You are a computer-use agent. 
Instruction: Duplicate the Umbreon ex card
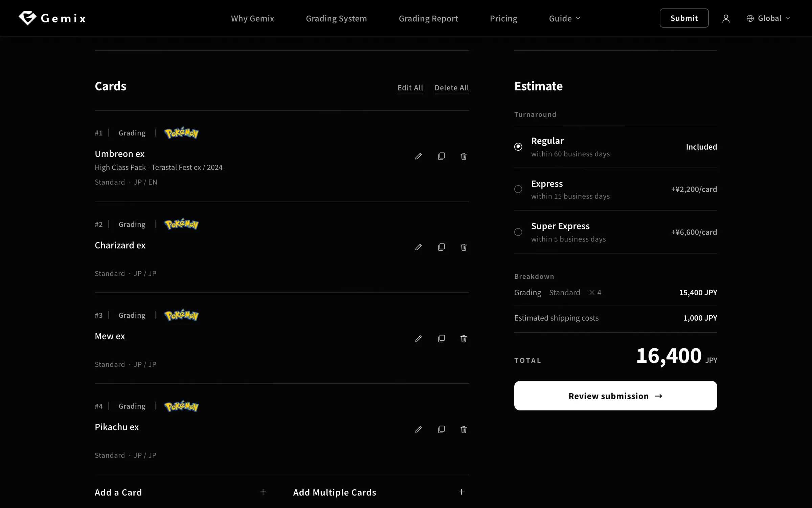[442, 156]
